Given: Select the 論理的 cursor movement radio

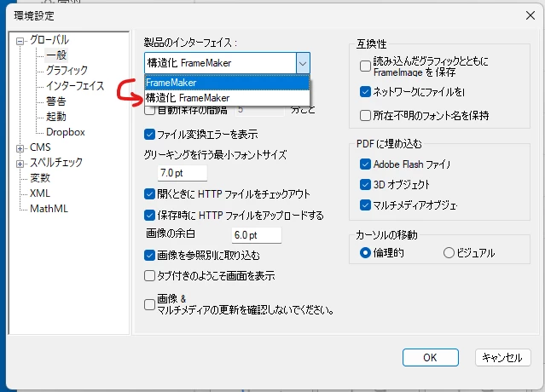Looking at the screenshot, I should [365, 253].
